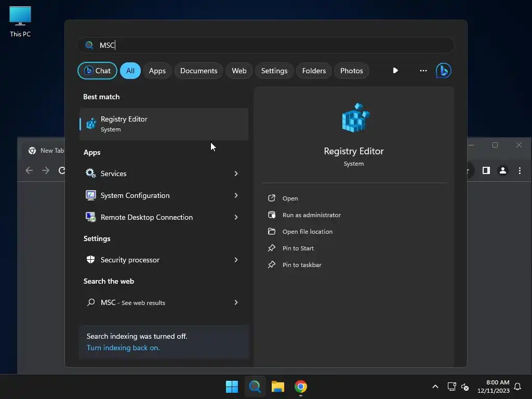Click the shield icon beside Run as administrator

coord(272,215)
